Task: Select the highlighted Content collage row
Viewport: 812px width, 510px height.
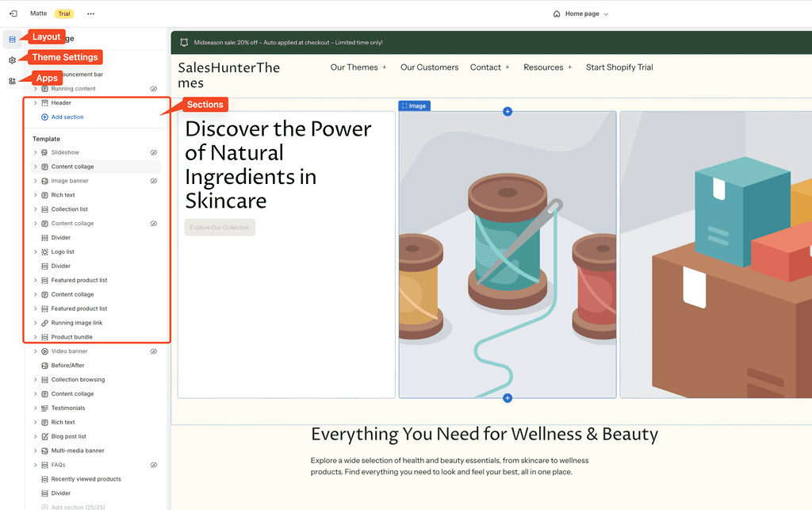Action: (96, 167)
